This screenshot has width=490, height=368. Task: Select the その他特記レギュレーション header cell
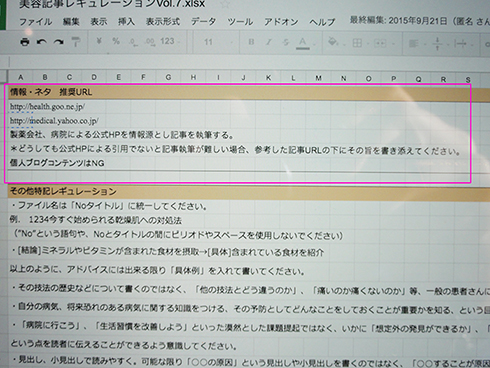pos(63,191)
